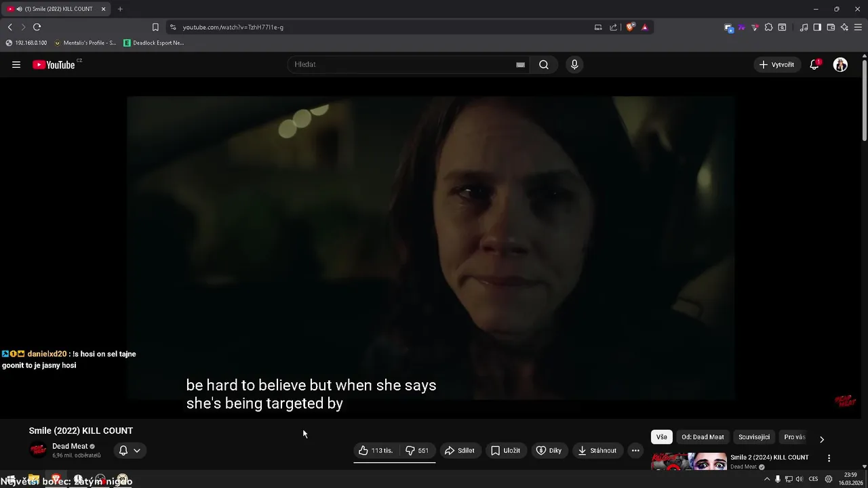The width and height of the screenshot is (868, 488).
Task: Click the Smile 2 (2024) KILL COUNT title
Action: point(769,457)
